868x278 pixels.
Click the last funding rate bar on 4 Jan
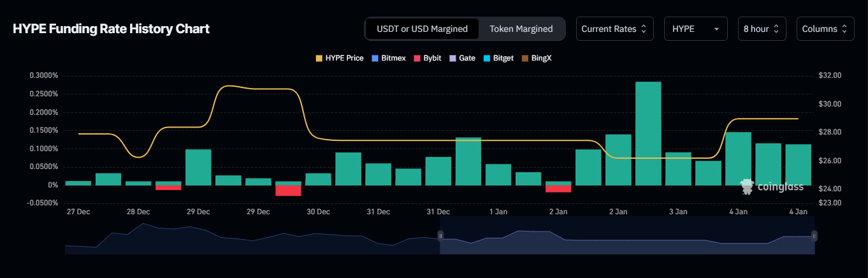[798, 165]
